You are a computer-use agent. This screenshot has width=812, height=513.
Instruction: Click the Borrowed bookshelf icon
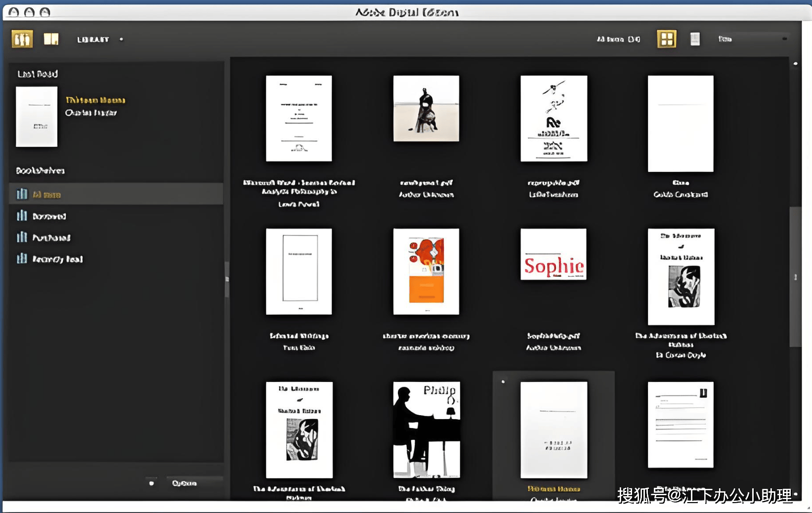(x=22, y=216)
